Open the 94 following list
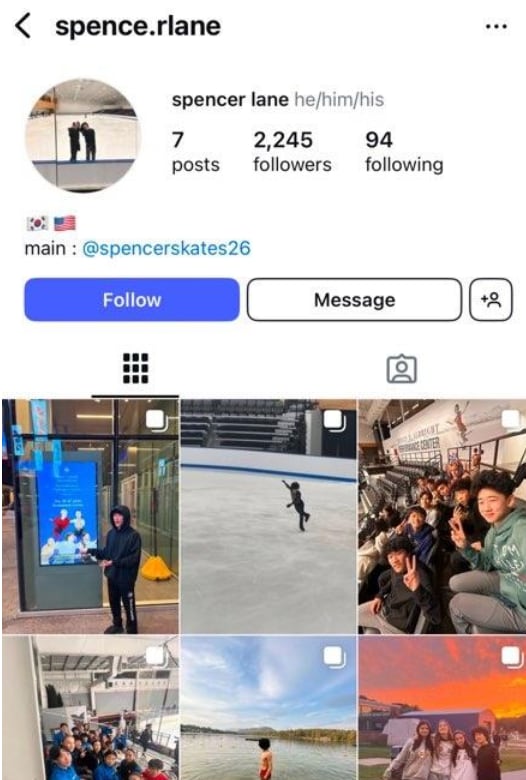 [x=404, y=152]
